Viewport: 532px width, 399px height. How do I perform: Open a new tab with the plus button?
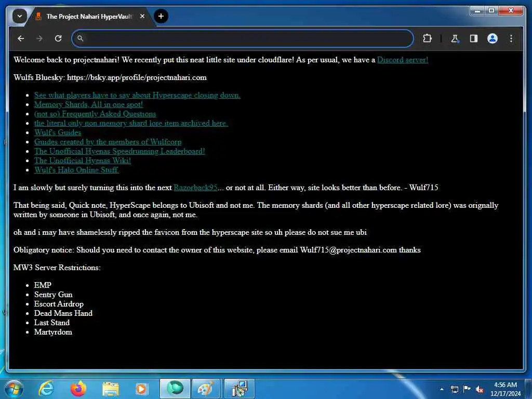coord(161,16)
